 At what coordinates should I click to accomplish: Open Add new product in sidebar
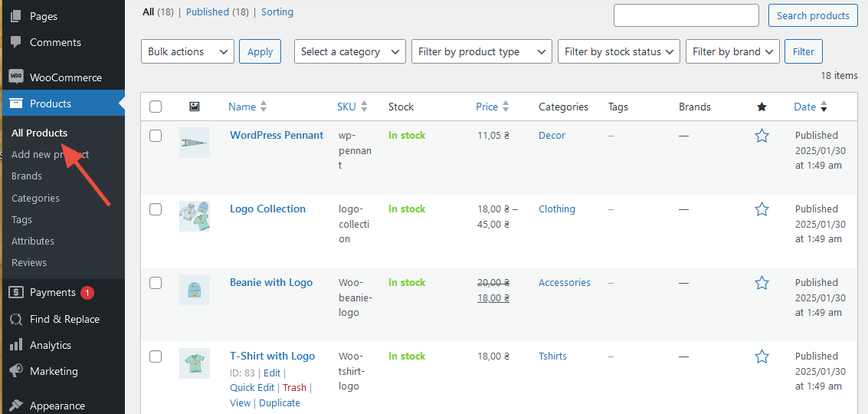(50, 154)
